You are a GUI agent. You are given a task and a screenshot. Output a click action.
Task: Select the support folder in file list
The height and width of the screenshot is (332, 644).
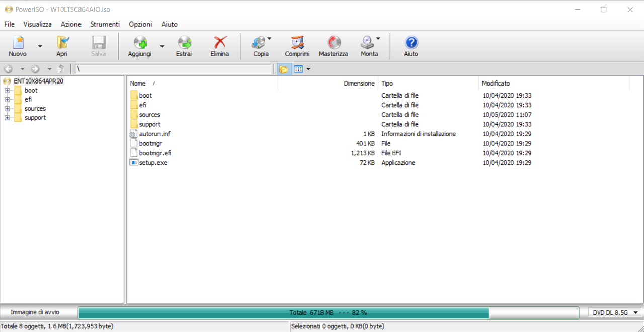149,124
